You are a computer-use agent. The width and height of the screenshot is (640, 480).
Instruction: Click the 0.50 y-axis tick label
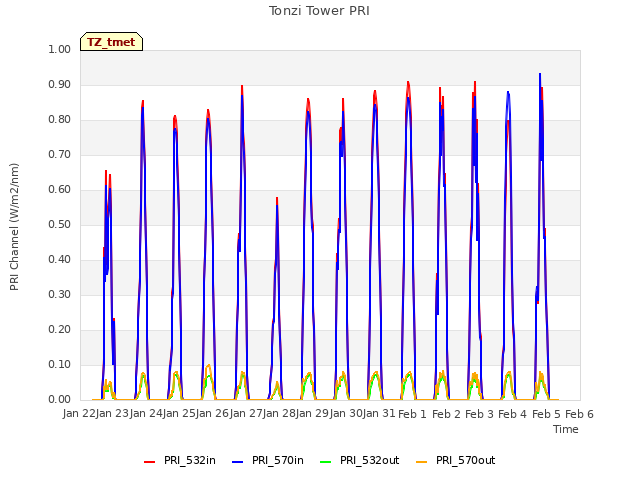59,224
